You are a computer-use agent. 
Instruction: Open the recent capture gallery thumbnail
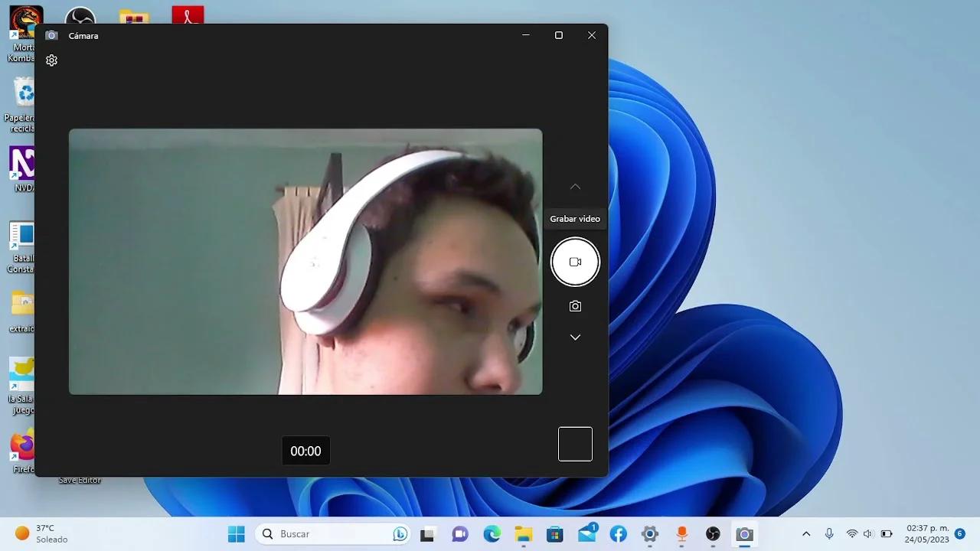[x=575, y=444]
